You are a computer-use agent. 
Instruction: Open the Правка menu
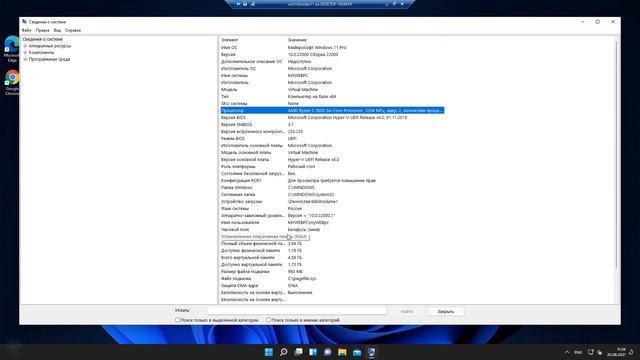pos(42,30)
